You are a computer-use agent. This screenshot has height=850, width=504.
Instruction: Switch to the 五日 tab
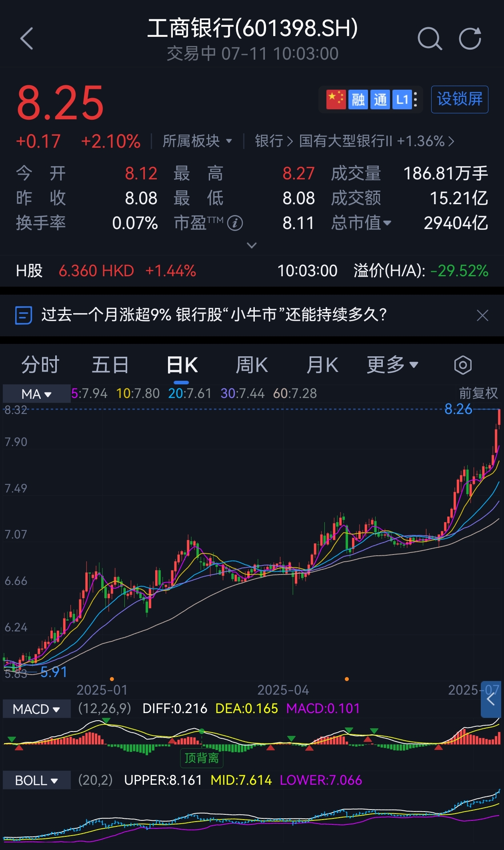point(110,365)
